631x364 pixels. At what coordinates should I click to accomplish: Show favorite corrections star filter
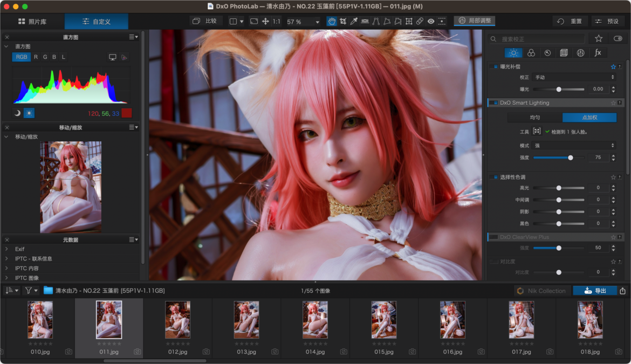click(x=599, y=39)
